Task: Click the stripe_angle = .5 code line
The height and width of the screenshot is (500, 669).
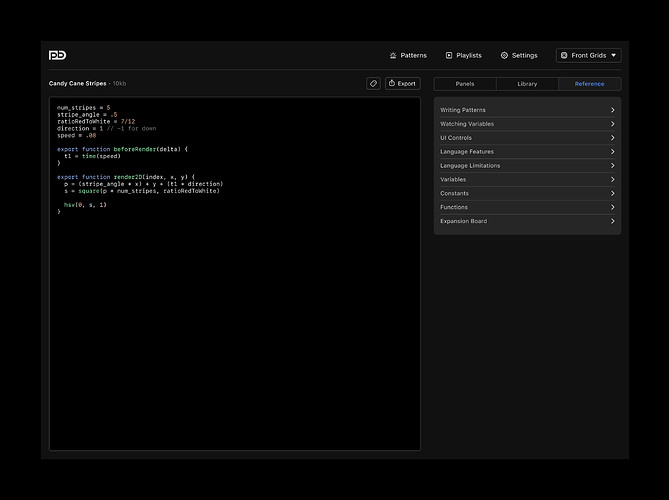Action: pyautogui.click(x=87, y=114)
